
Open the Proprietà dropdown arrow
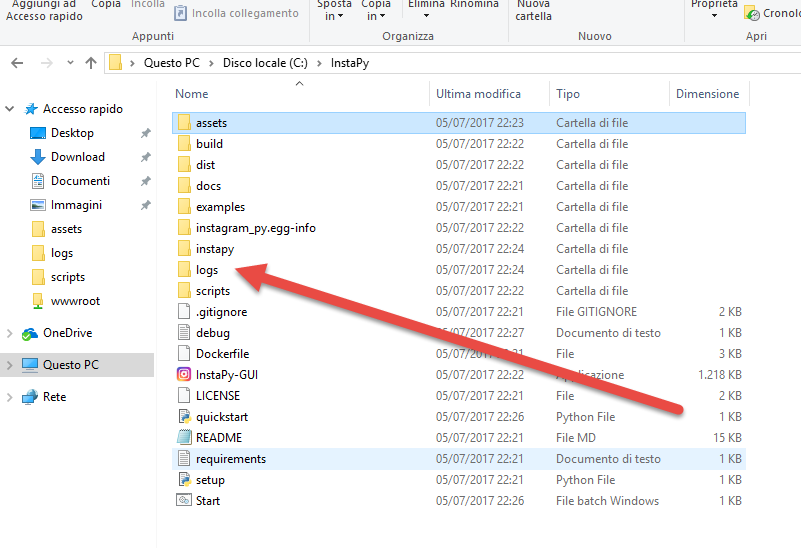714,16
